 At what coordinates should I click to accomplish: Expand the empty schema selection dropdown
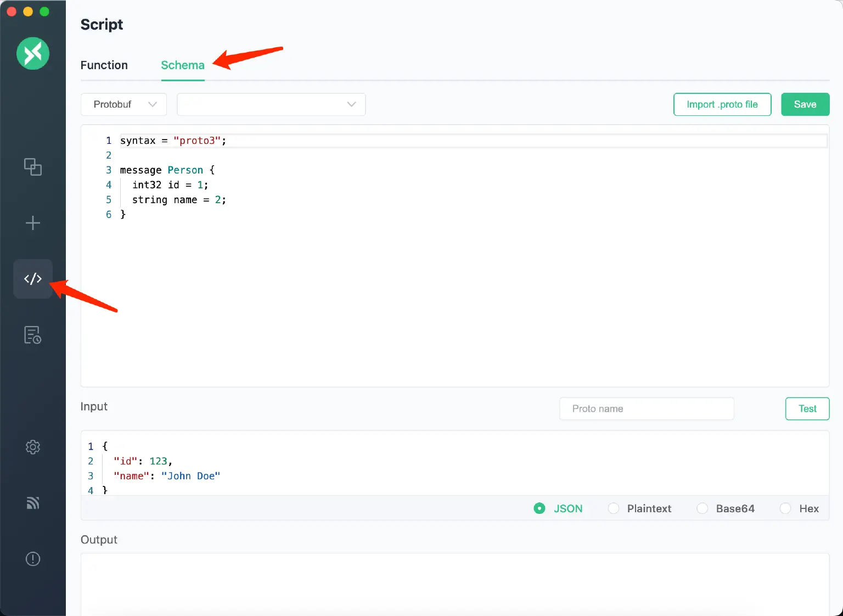point(271,104)
